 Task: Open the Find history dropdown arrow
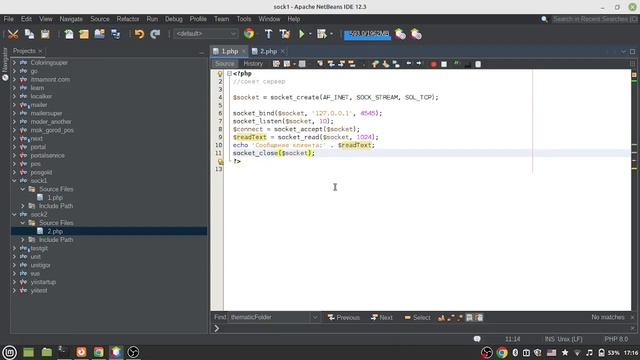[x=315, y=318]
